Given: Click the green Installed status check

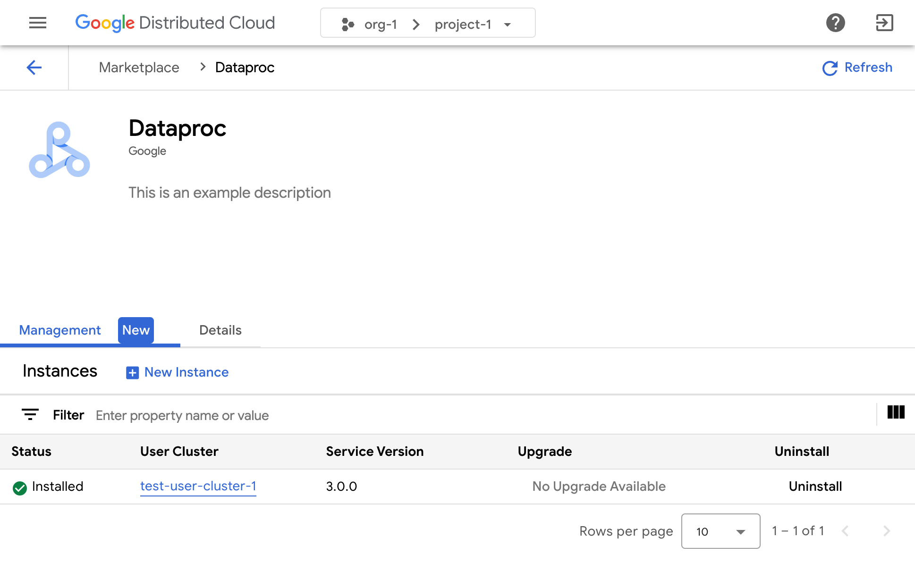Looking at the screenshot, I should point(19,487).
